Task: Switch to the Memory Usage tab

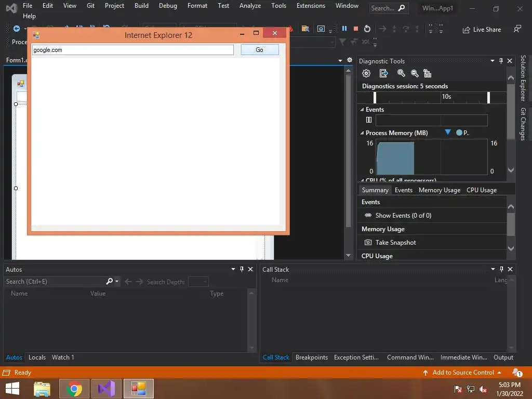Action: pyautogui.click(x=440, y=190)
